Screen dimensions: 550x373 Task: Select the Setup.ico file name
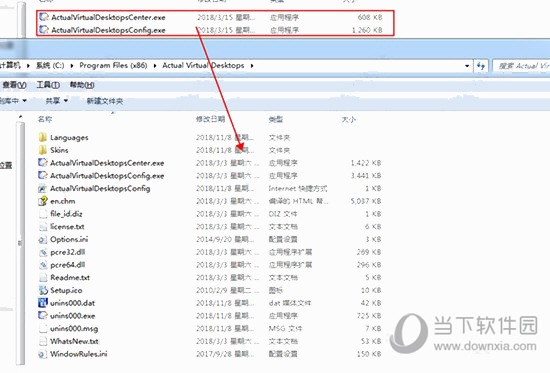[66, 290]
